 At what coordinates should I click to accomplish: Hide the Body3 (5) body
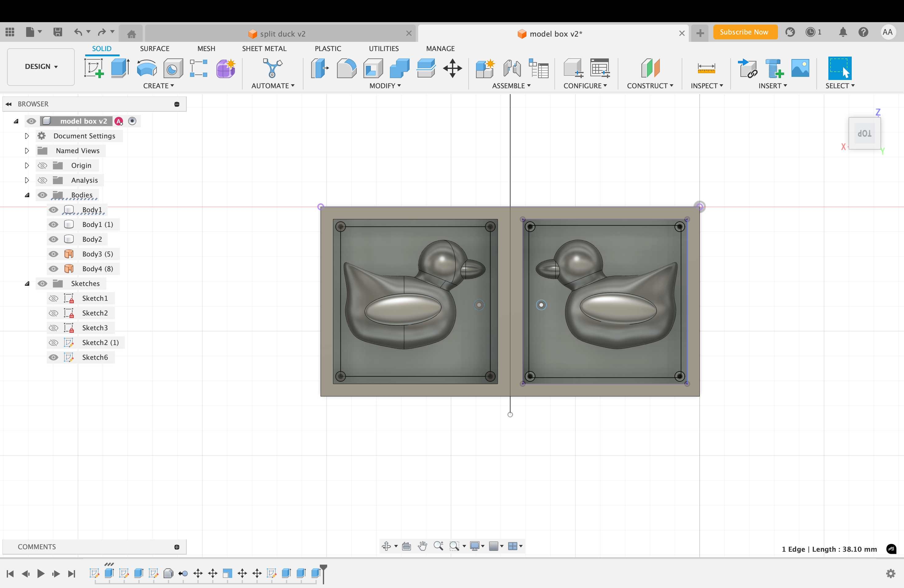[x=54, y=254]
